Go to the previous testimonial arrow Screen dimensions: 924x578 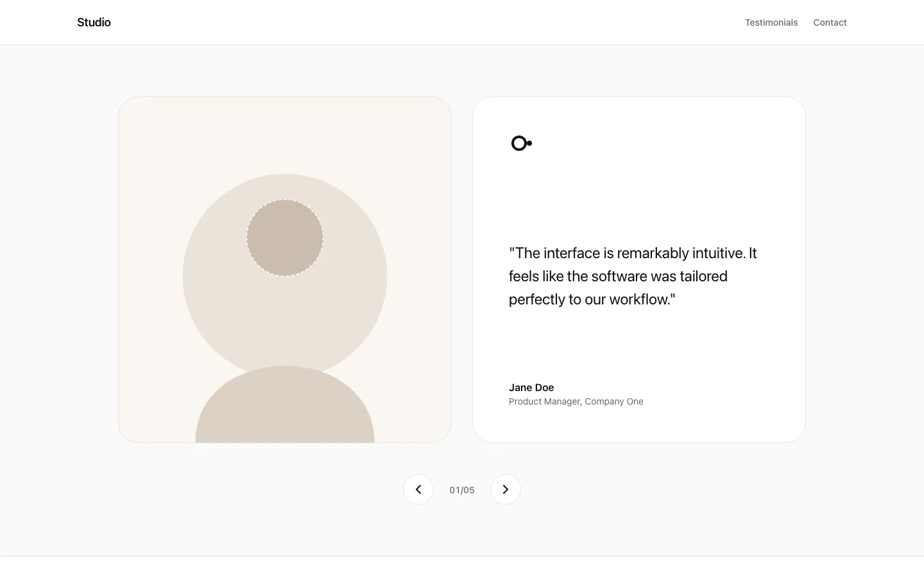click(418, 489)
